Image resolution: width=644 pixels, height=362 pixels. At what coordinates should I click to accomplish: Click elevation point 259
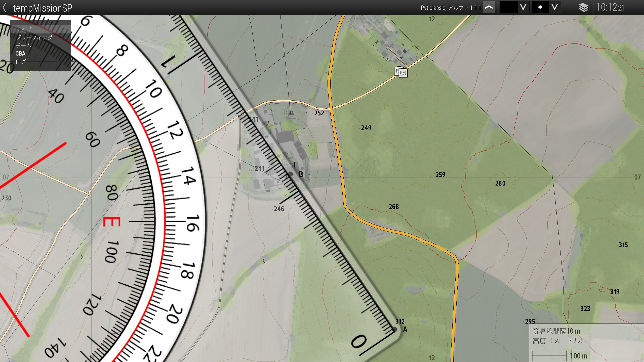pos(440,175)
